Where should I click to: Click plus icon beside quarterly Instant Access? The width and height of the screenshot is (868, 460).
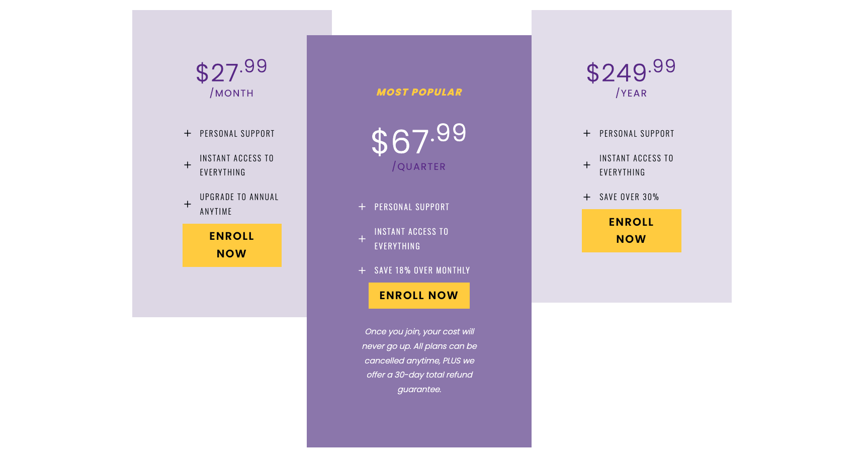coord(362,239)
